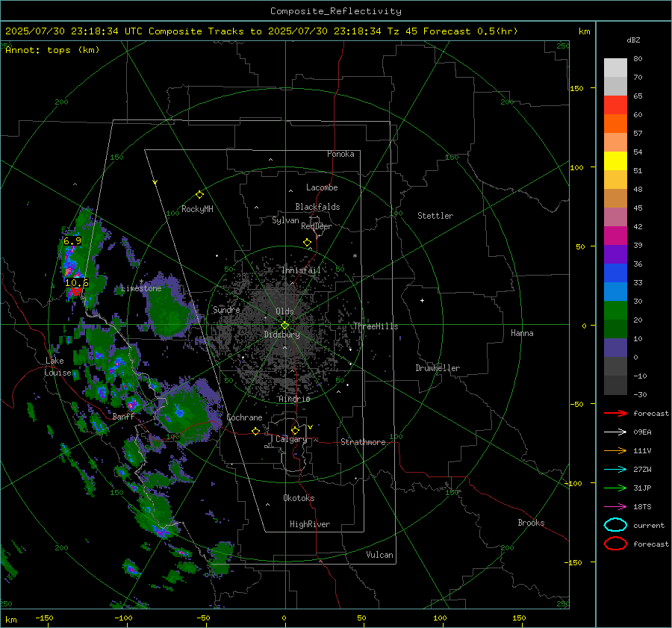672x628 pixels.
Task: Click the magenta 39-42 dBZ color swatch
Action: 615,236
